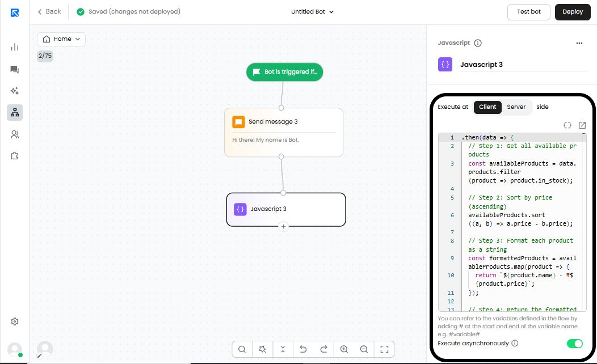Click the undo arrow in canvas toolbar
Viewport: 597px width, 364px height.
[x=303, y=349]
